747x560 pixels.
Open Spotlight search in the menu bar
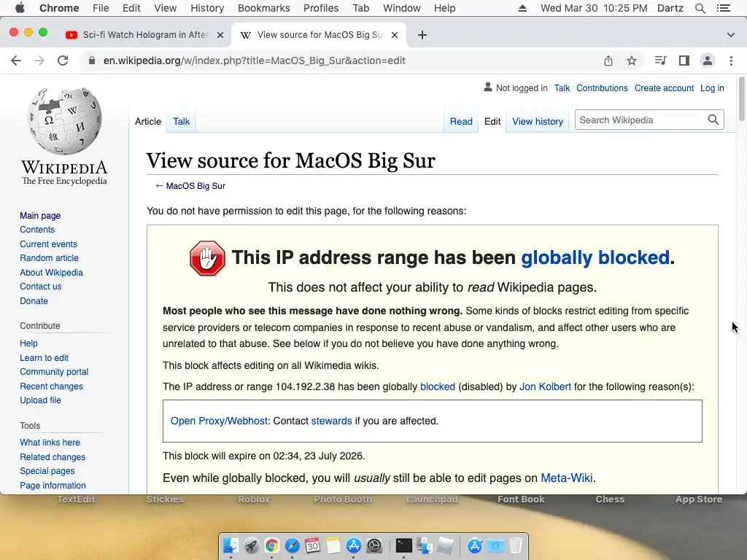click(700, 8)
